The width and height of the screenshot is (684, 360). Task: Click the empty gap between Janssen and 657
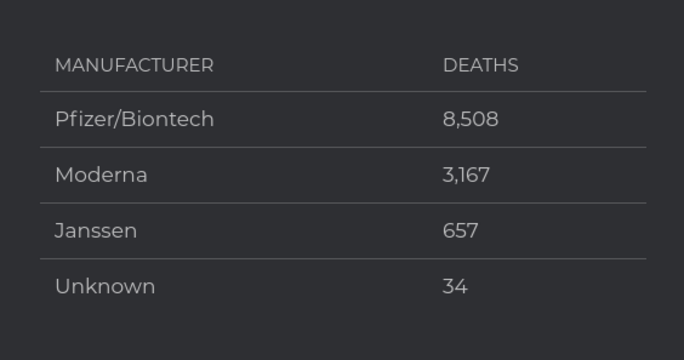[x=290, y=230]
